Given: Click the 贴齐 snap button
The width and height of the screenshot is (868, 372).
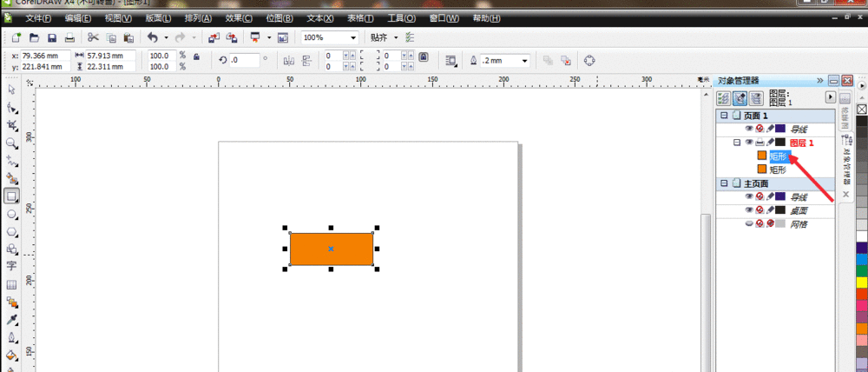Looking at the screenshot, I should (380, 38).
